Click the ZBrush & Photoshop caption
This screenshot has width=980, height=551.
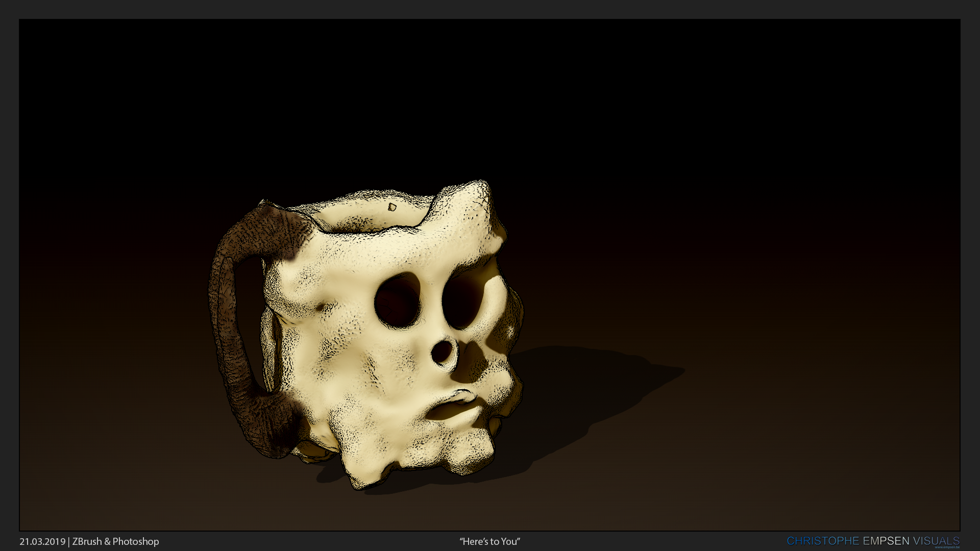pyautogui.click(x=115, y=541)
